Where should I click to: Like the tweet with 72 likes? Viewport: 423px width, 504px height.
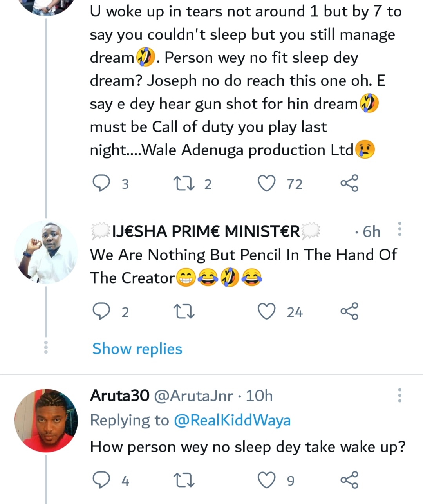(x=267, y=183)
